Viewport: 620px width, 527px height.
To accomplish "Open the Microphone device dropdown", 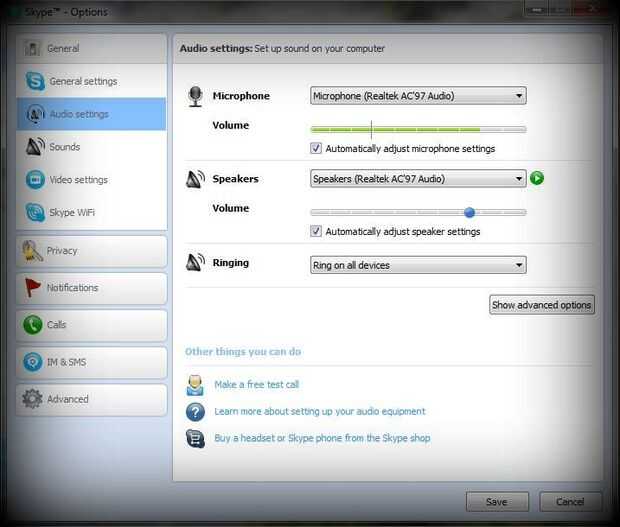I will (x=418, y=96).
